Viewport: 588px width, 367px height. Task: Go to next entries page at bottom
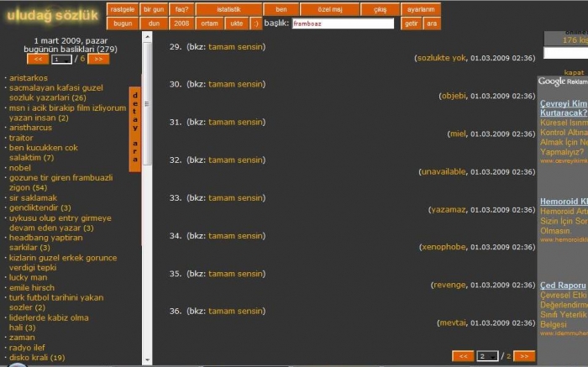coord(524,356)
